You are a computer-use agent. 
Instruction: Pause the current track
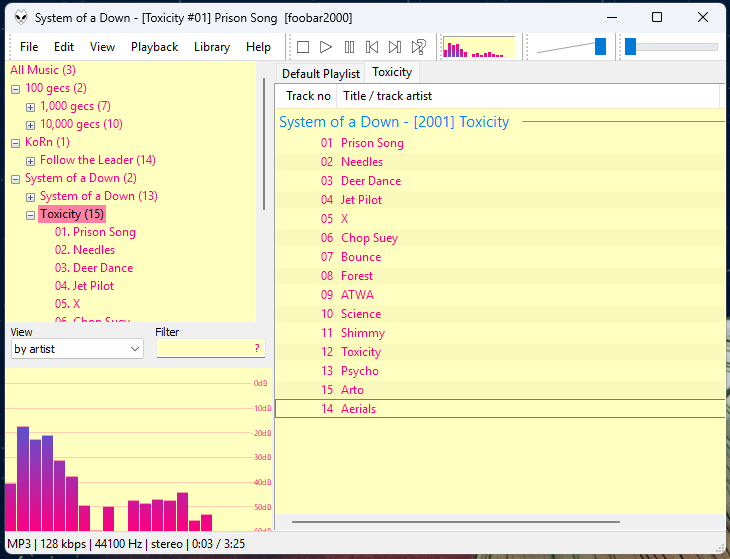[x=349, y=47]
